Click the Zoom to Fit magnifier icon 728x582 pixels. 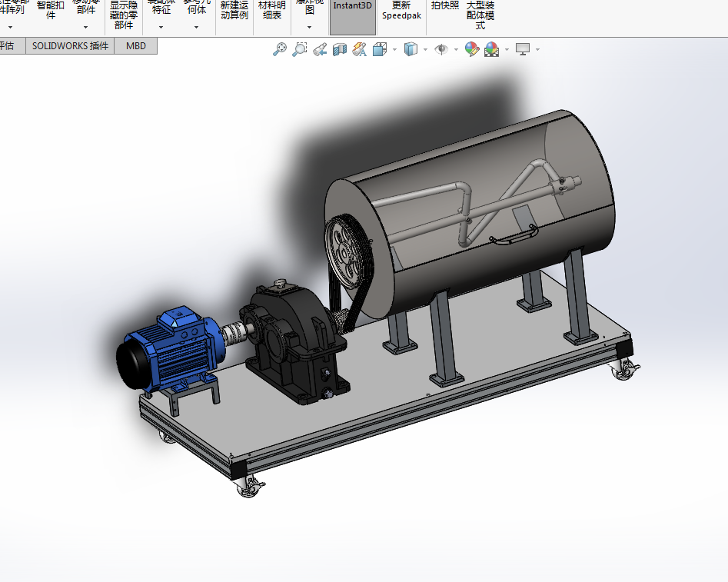coord(279,49)
